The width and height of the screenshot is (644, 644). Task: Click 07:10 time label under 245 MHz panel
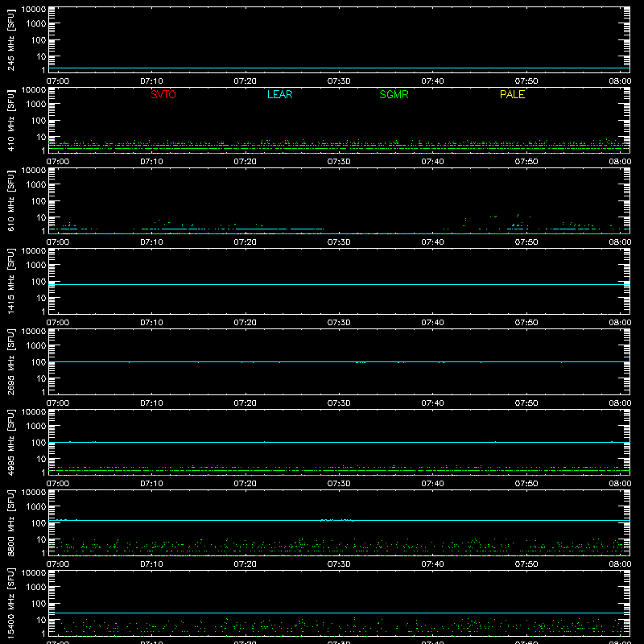(x=151, y=81)
